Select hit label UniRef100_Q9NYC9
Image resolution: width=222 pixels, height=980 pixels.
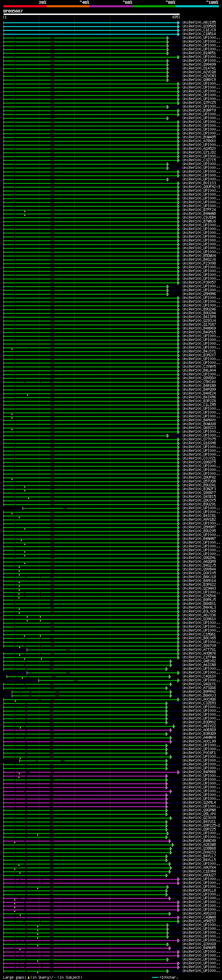(x=199, y=80)
